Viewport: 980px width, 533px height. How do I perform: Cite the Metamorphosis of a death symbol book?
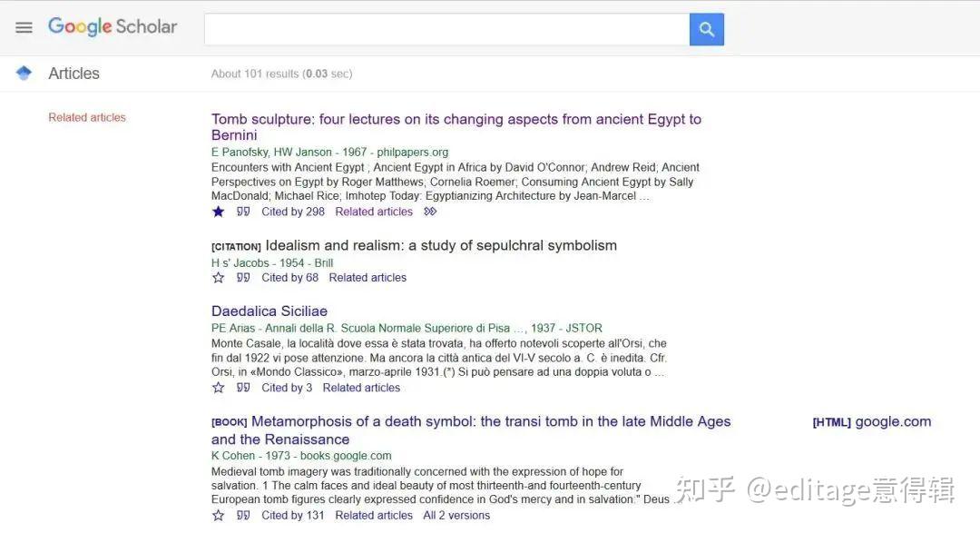(x=243, y=516)
